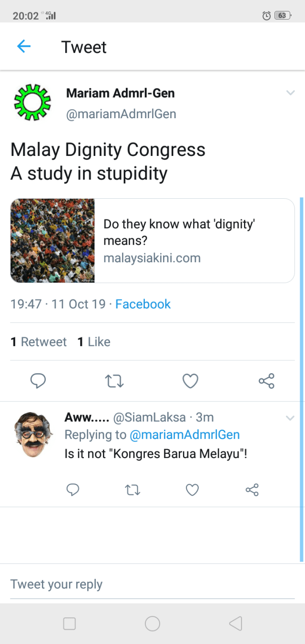Tap the @mariamAdmrlGen mention in the reply
Screen dimensions: 305x644
coord(184,435)
